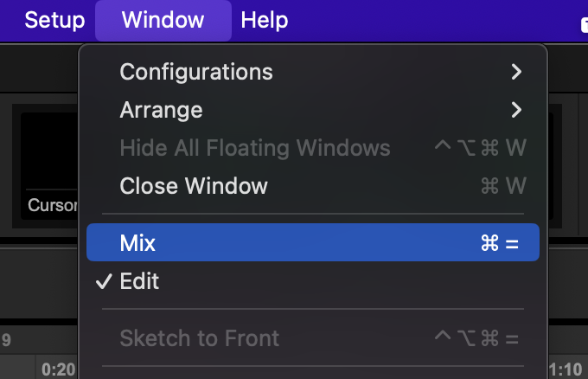
Task: Toggle the checkmark beside Edit
Action: click(104, 281)
